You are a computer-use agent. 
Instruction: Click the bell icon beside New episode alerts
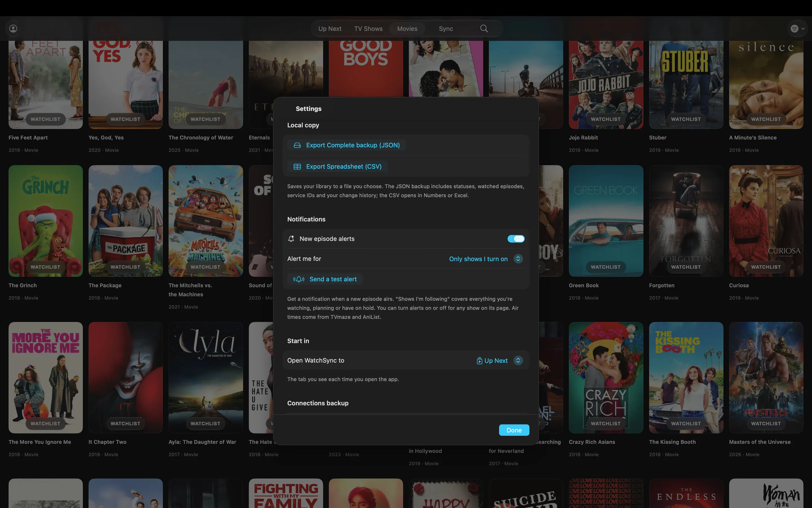pos(291,239)
